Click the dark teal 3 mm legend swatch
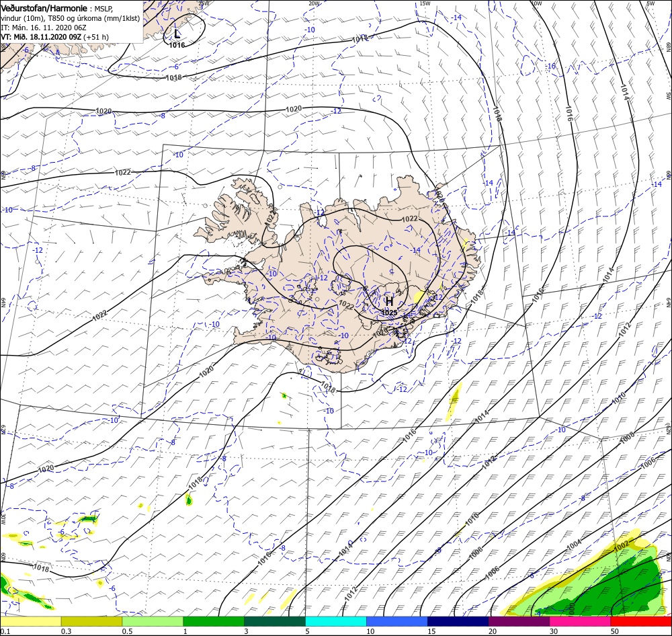The image size is (672, 636). tap(275, 621)
